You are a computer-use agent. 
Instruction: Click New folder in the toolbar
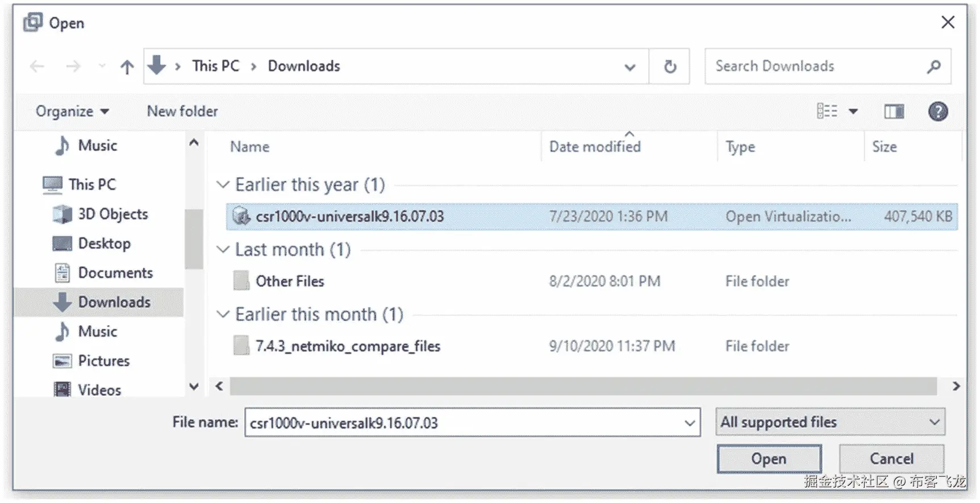182,111
